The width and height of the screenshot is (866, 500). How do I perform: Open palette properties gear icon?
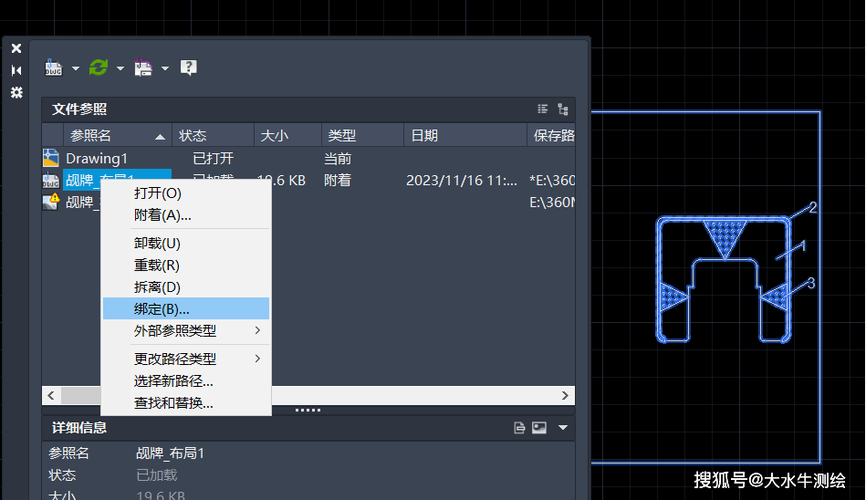point(16,92)
